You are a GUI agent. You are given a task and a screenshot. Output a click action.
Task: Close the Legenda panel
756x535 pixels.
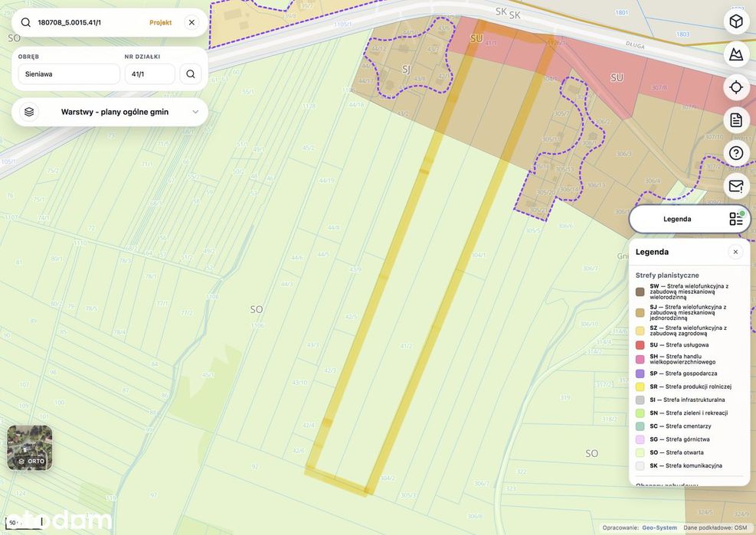click(x=735, y=252)
